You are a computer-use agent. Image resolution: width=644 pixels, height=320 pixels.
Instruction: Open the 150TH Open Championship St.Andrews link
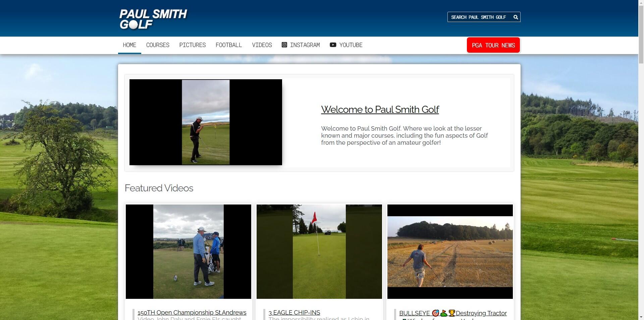click(192, 313)
